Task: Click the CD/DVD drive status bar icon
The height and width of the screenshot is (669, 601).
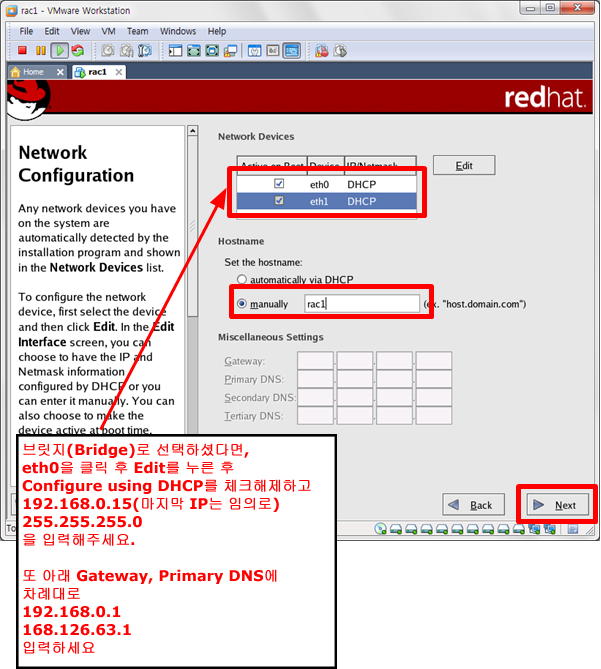Action: 380,529
